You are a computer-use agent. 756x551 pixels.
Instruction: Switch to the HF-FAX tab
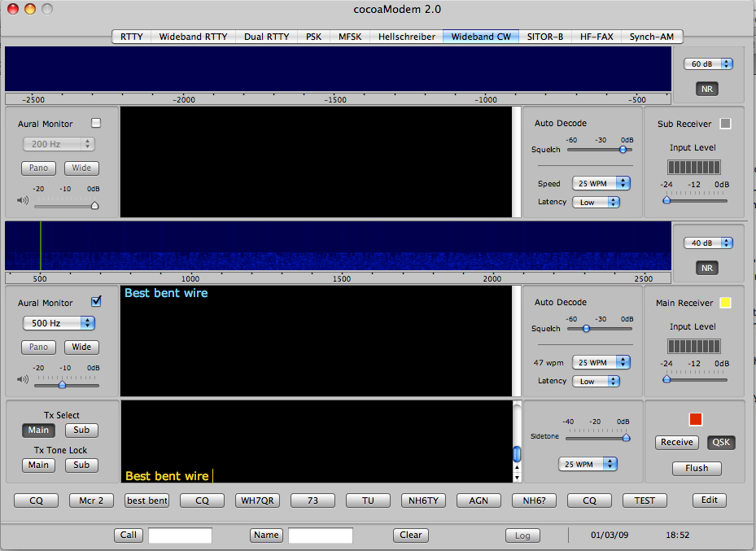click(596, 37)
